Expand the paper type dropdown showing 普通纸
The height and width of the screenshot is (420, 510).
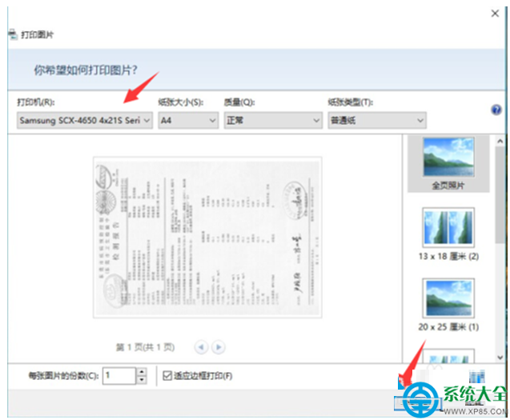coord(377,120)
